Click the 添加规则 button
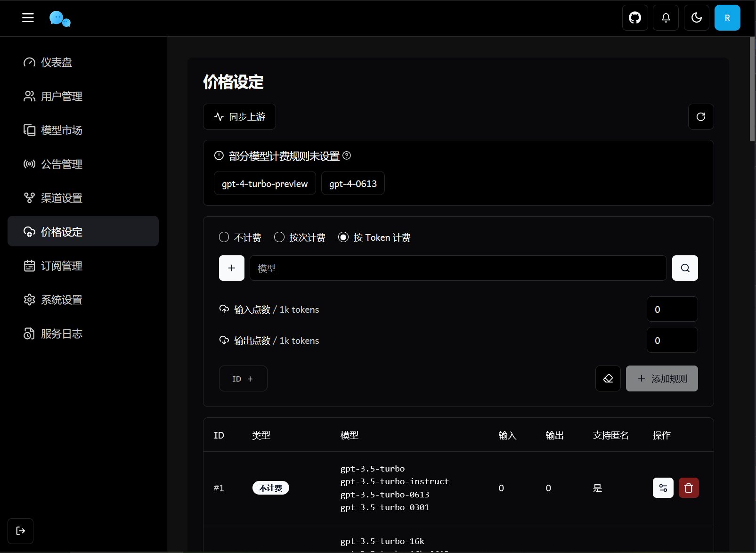 [x=662, y=379]
